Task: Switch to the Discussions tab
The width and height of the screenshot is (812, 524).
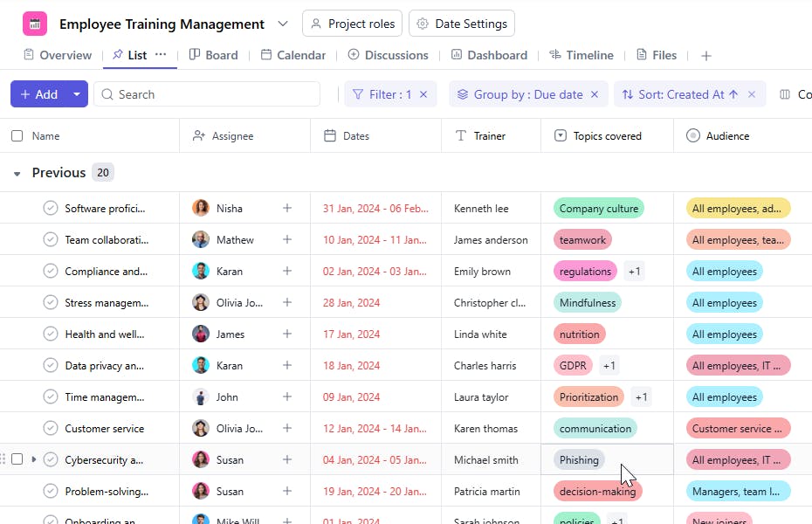Action: click(x=388, y=55)
